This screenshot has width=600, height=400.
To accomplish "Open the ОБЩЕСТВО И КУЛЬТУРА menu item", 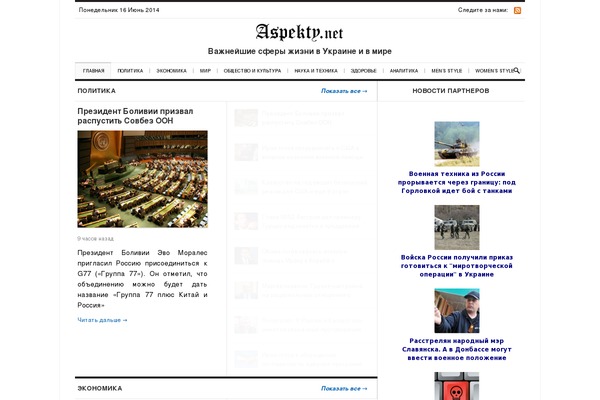I will pyautogui.click(x=252, y=71).
